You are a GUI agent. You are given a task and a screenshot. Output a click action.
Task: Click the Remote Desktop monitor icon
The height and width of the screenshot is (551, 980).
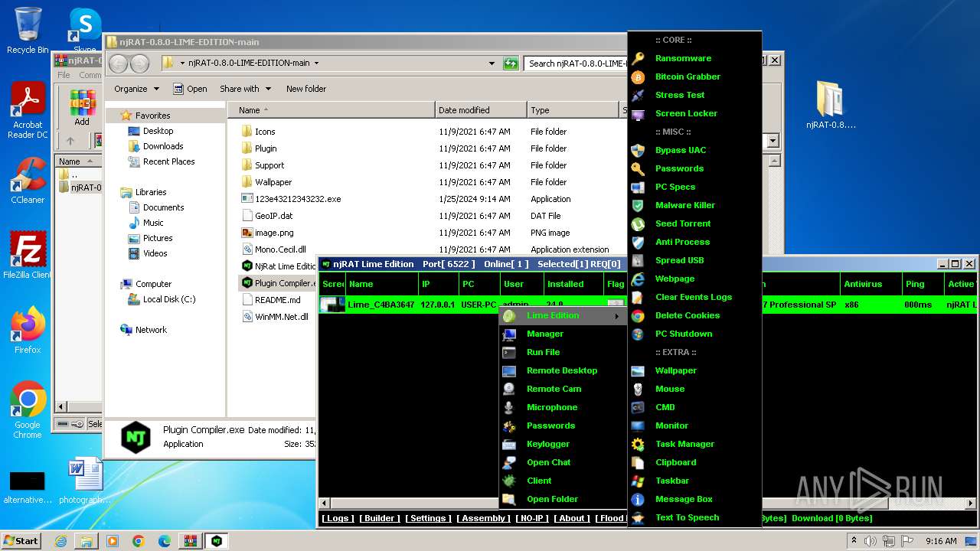(x=509, y=370)
